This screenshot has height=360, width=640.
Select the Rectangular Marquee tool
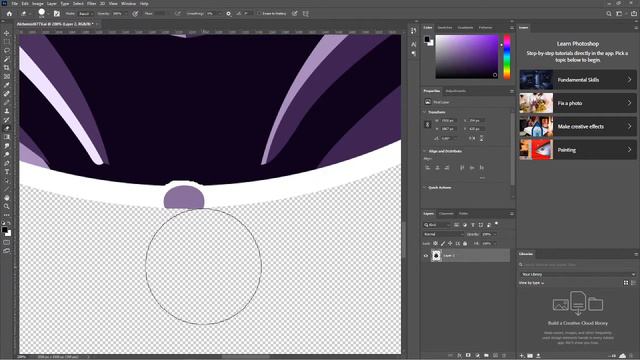pos(7,42)
